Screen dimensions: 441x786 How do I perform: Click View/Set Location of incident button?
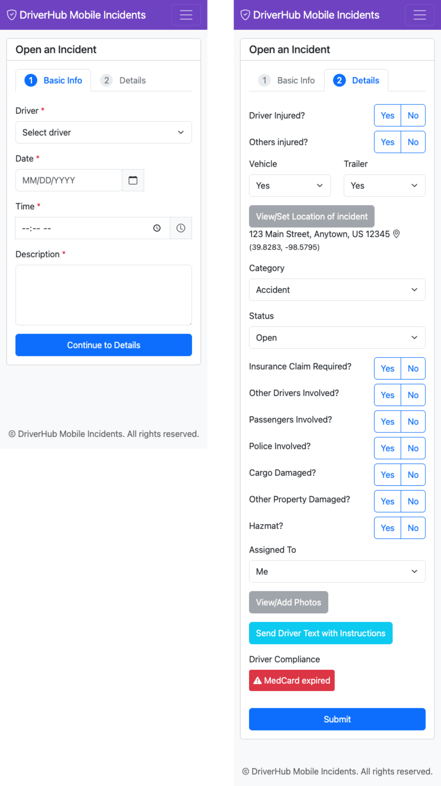312,217
